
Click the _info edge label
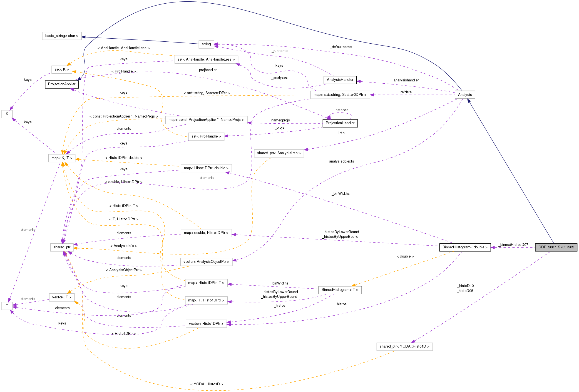(341, 133)
